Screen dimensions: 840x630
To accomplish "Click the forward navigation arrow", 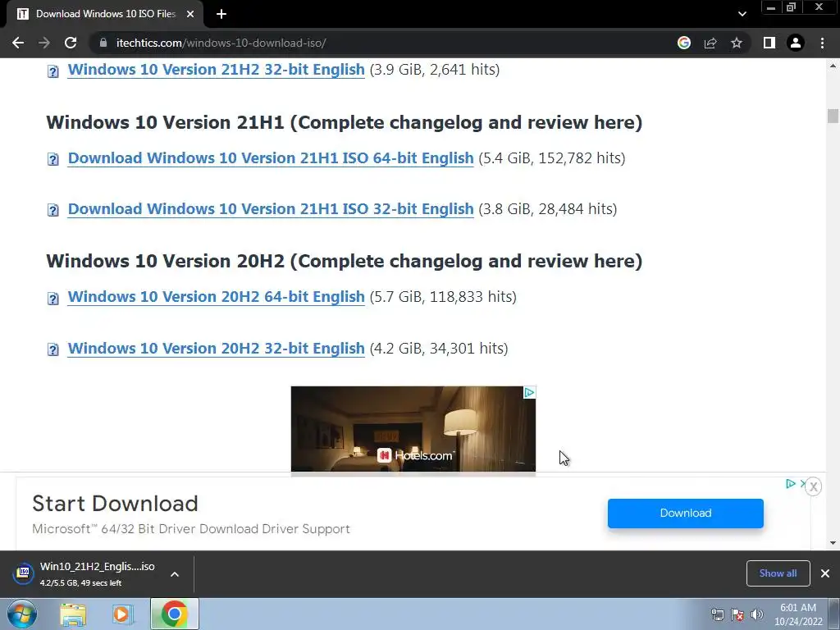I will [44, 43].
